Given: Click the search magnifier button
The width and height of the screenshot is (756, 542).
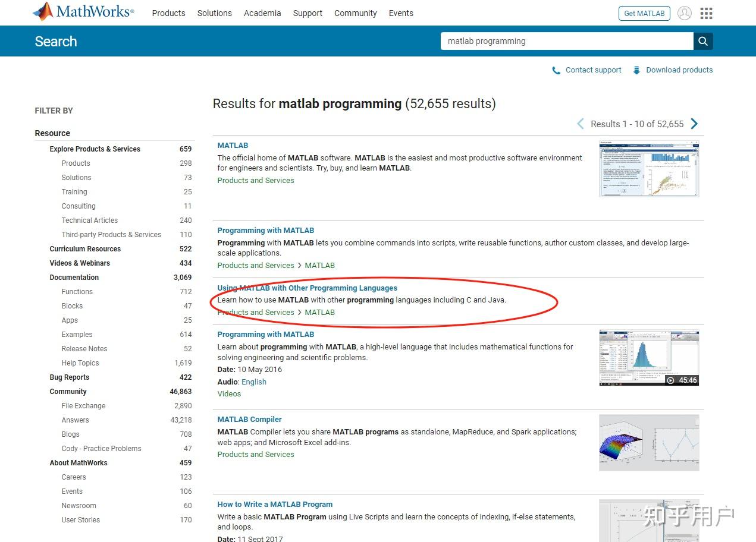Looking at the screenshot, I should (x=703, y=41).
